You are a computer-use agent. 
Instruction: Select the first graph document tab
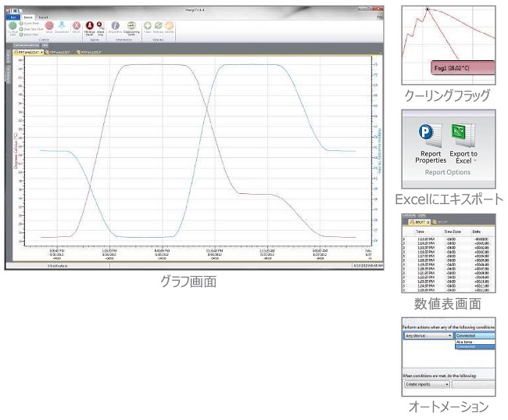coord(26,52)
